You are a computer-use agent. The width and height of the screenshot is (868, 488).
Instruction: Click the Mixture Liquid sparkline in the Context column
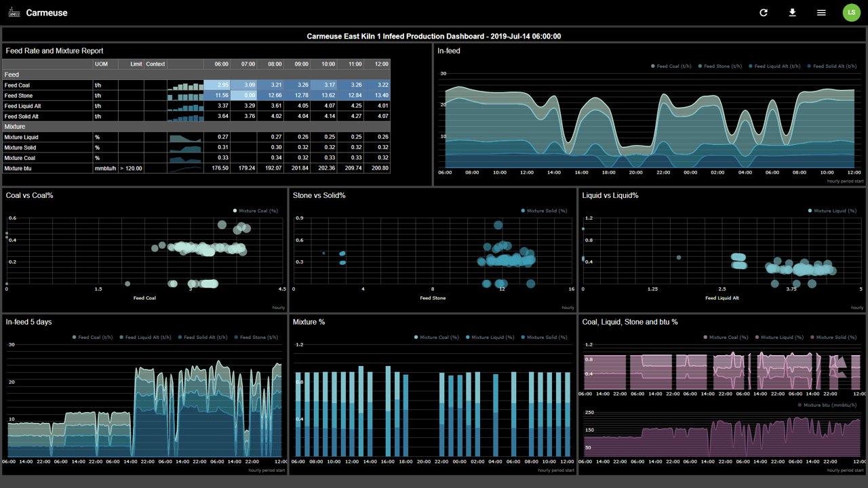(x=185, y=137)
